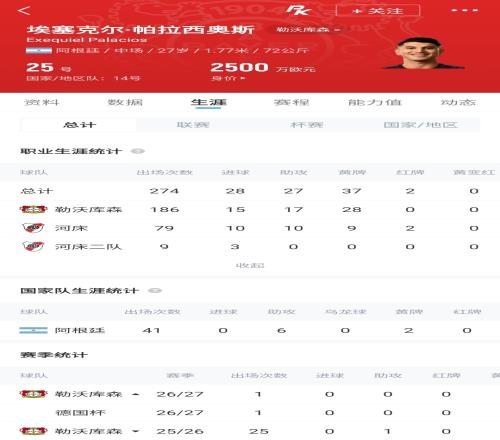Click the 勒沃库森 logo in career stats
500x440 pixels.
pyautogui.click(x=33, y=209)
